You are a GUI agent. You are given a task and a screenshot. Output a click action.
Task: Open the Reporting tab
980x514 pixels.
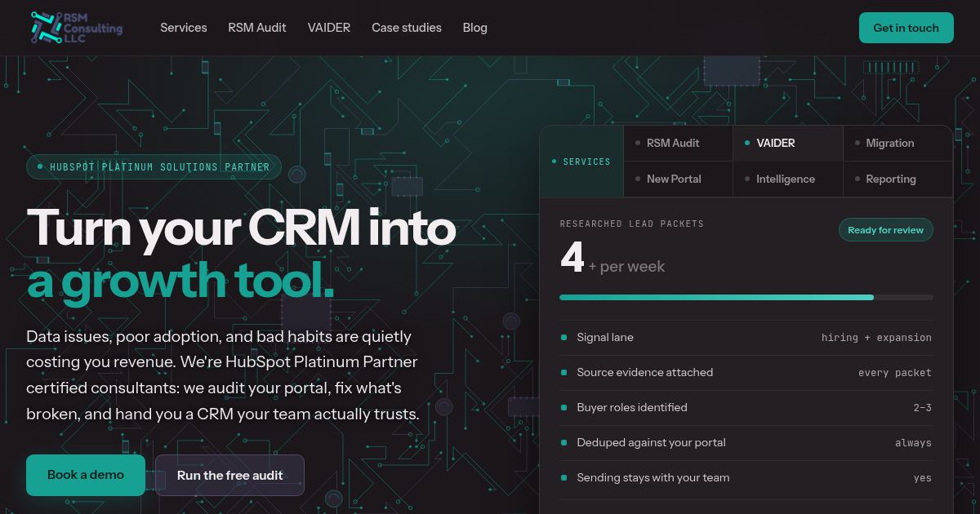click(x=898, y=179)
